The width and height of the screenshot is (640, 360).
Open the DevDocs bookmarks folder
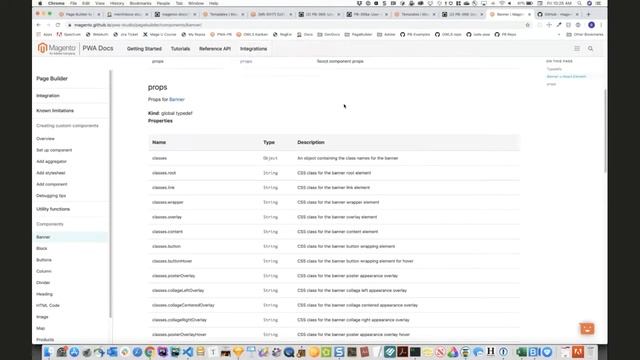pyautogui.click(x=329, y=35)
